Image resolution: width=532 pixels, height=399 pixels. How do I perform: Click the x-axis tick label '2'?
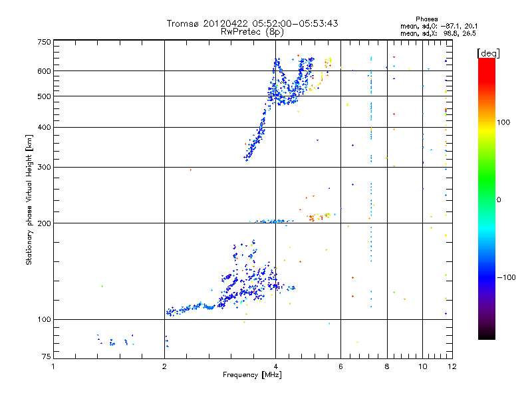[x=164, y=366]
